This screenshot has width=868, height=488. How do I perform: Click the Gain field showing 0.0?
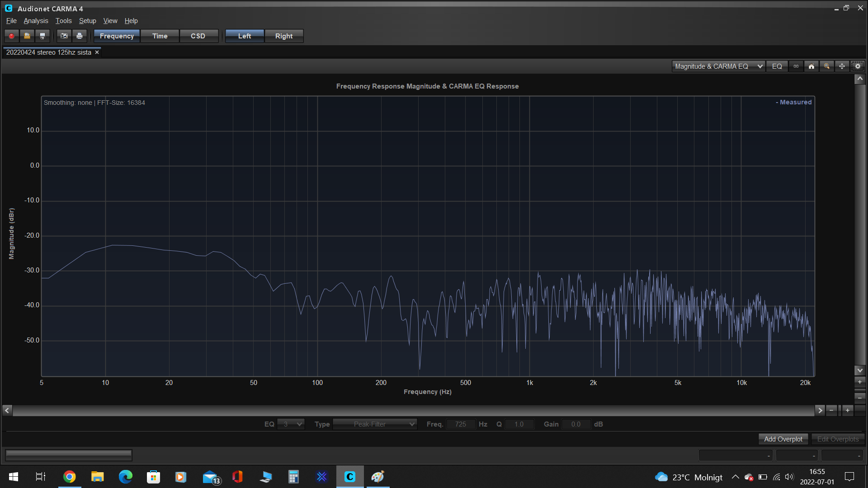(576, 424)
